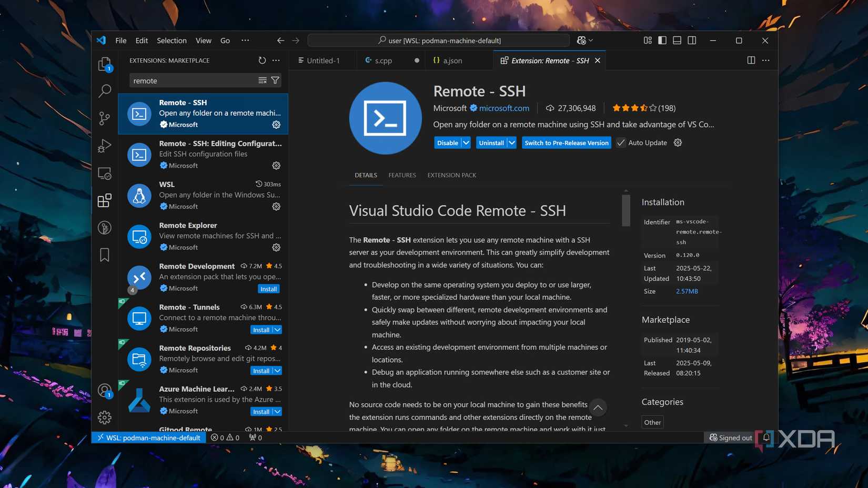This screenshot has height=488, width=868.
Task: Open the notifications bell in status bar
Action: click(766, 437)
